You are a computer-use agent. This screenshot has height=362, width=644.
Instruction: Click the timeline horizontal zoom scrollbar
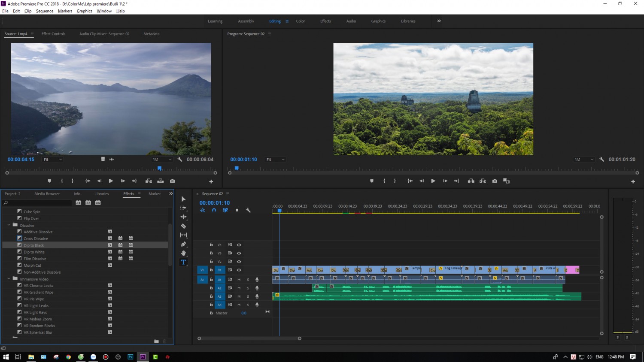(x=249, y=338)
